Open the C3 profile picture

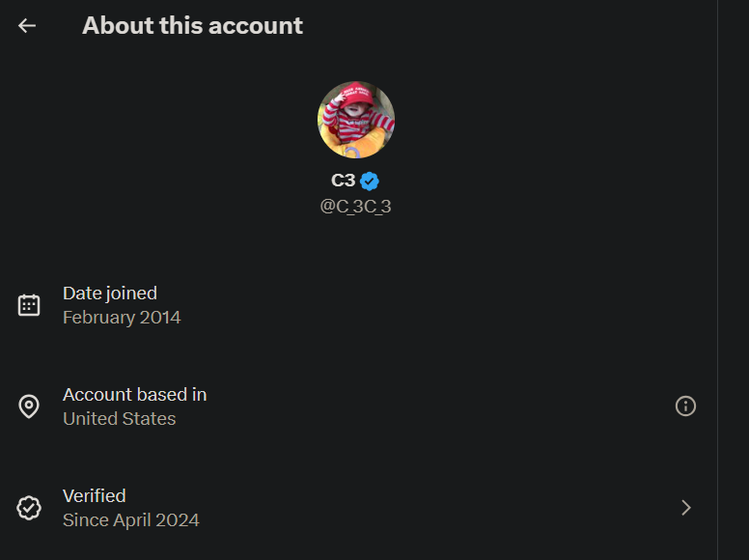[x=356, y=120]
